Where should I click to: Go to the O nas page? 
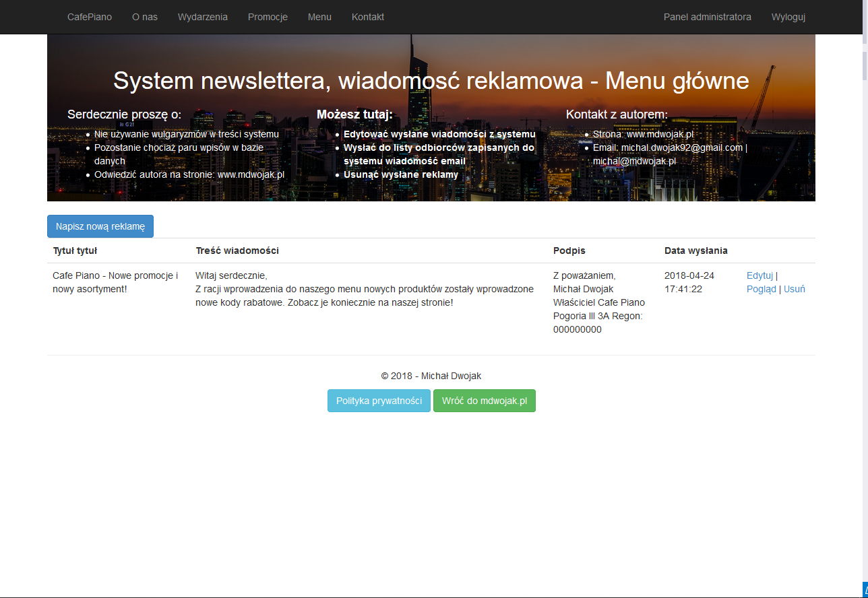click(145, 17)
